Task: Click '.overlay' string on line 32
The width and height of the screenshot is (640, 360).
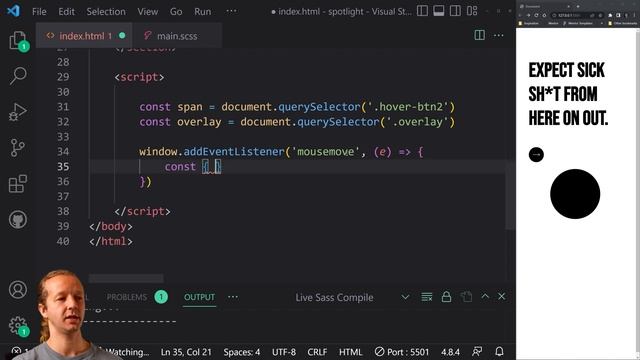Action: coord(418,122)
